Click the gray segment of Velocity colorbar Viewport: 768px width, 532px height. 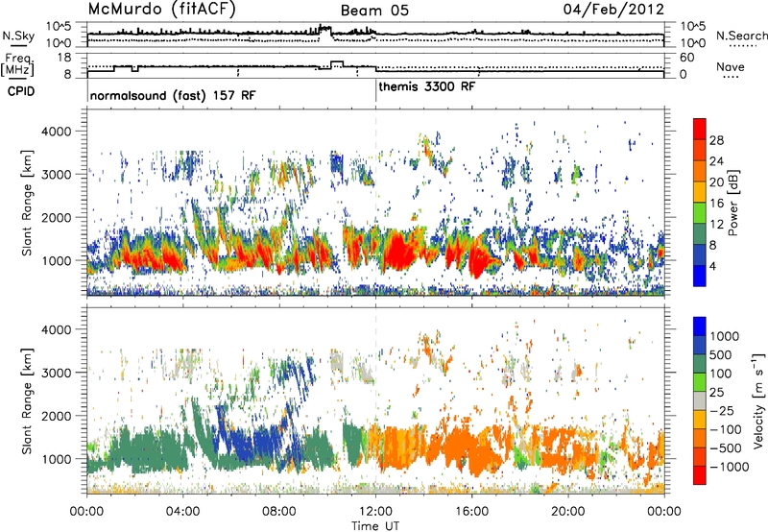click(x=700, y=400)
